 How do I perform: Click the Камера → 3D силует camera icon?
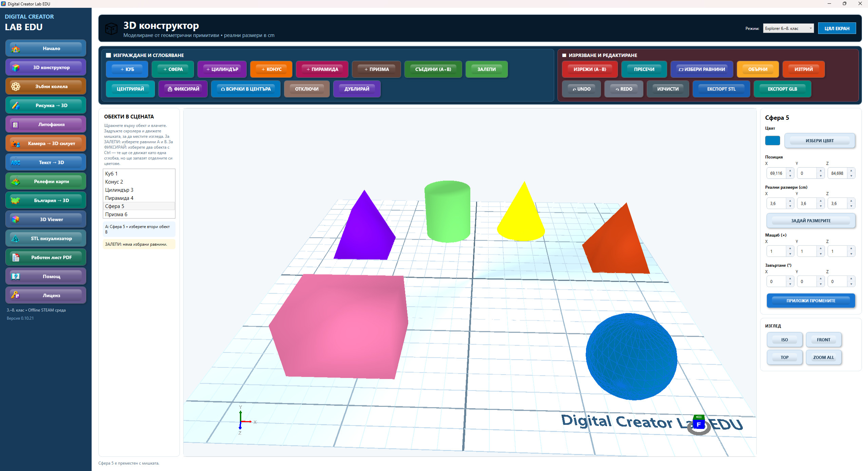(16, 144)
